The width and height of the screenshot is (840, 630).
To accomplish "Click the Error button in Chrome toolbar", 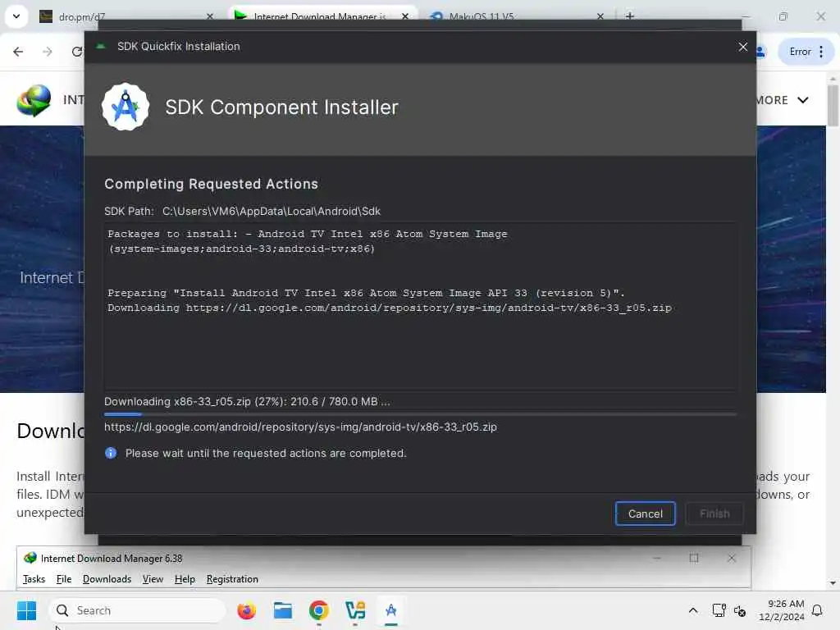I will coord(800,52).
